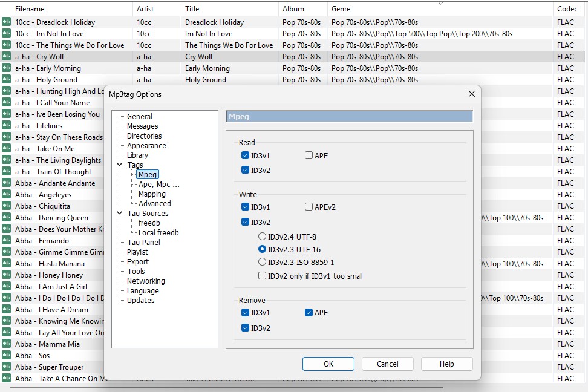Image resolution: width=588 pixels, height=392 pixels.
Task: Collapse the Tag Sources tree node
Action: click(x=120, y=213)
